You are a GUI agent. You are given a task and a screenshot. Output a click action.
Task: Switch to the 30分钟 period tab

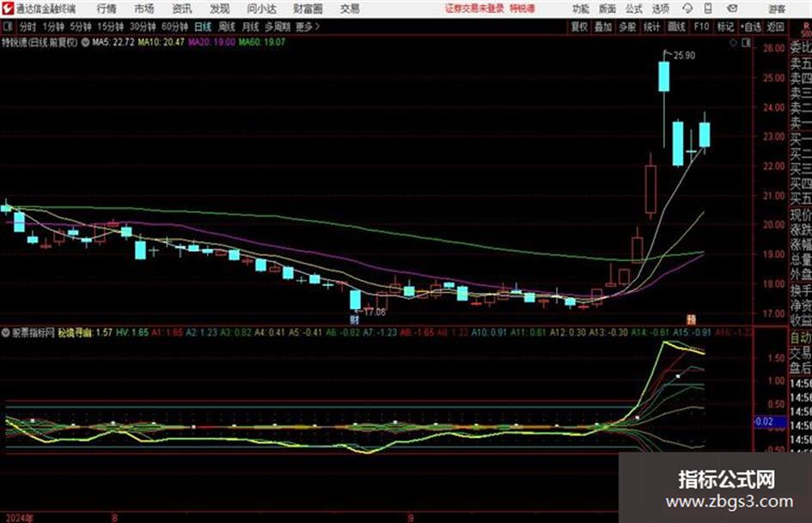point(143,27)
